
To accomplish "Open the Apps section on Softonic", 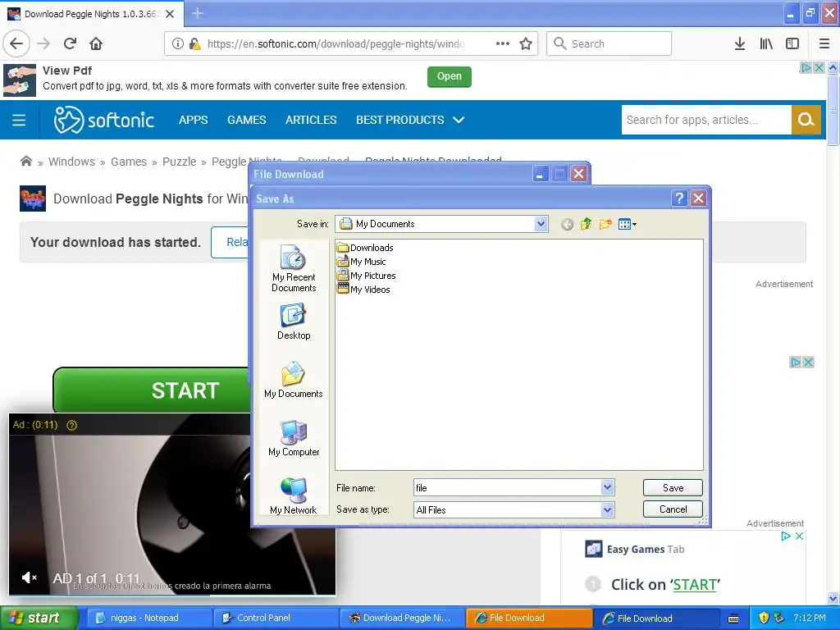I will click(194, 120).
